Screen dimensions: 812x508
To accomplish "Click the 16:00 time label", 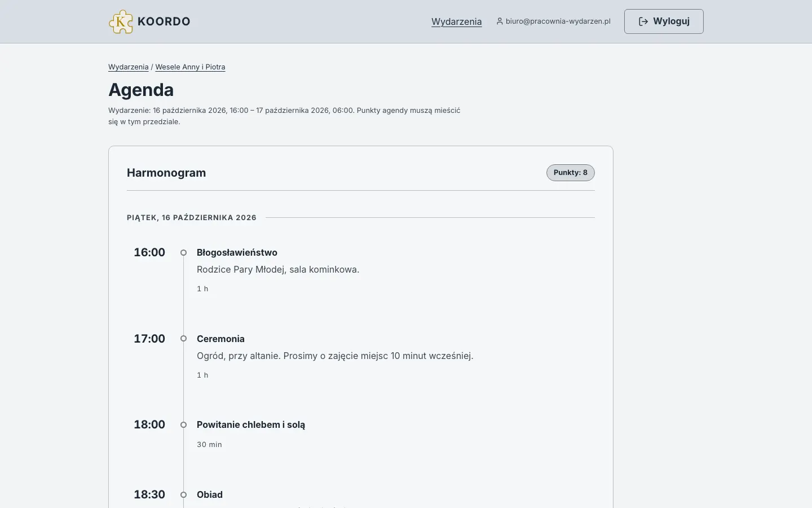I will tap(149, 252).
